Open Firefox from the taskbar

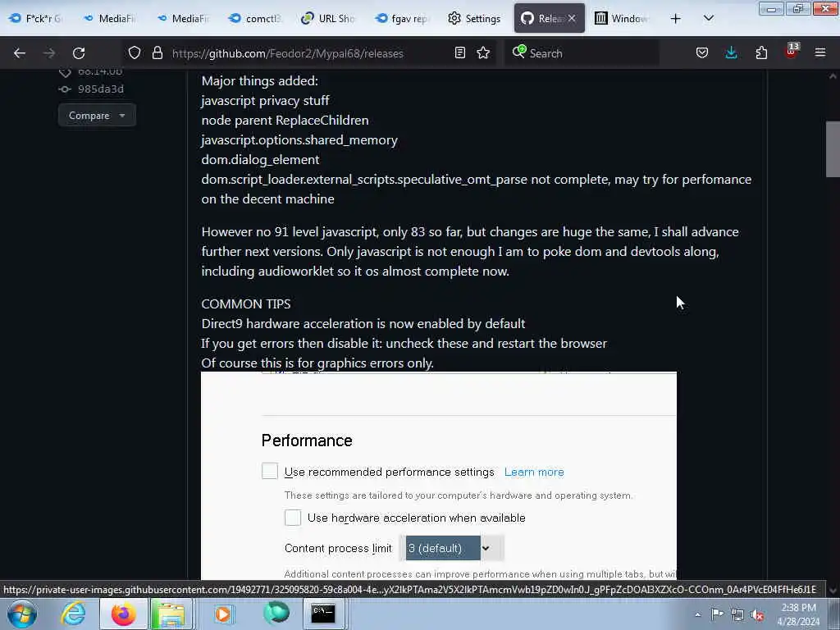123,614
